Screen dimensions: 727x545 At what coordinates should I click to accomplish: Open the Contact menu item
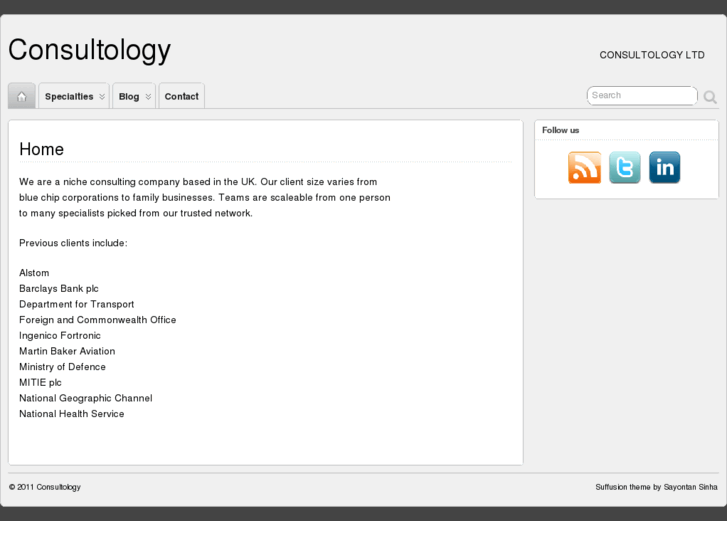coord(182,96)
